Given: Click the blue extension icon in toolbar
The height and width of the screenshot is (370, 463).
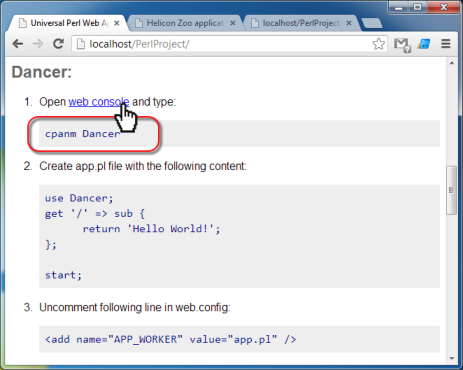Looking at the screenshot, I should point(424,44).
